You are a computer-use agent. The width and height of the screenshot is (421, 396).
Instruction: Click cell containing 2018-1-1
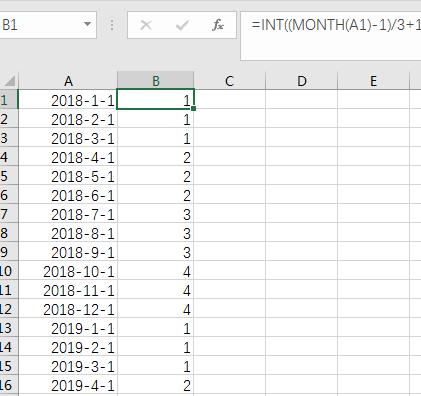(68, 99)
